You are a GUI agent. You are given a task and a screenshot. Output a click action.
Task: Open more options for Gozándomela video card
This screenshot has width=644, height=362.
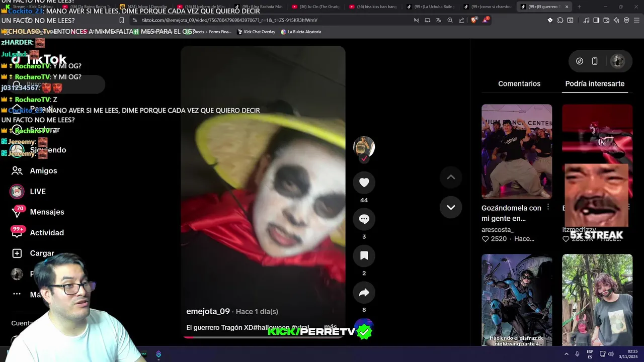(x=548, y=208)
